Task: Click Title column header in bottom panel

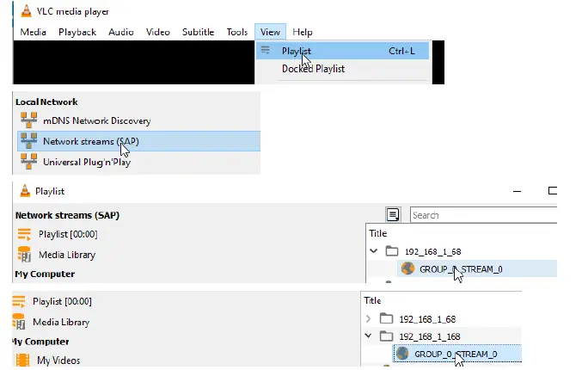Action: tap(372, 300)
